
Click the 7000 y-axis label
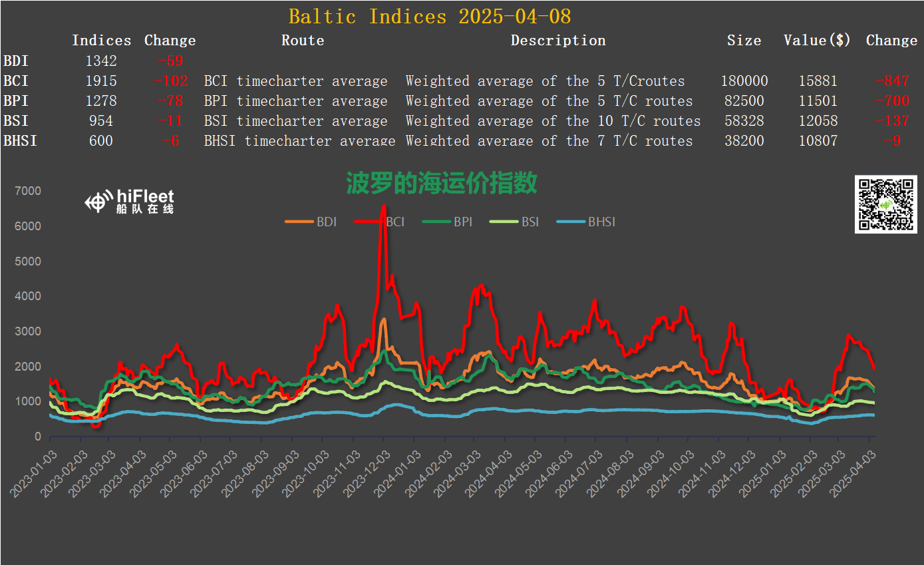click(x=28, y=192)
